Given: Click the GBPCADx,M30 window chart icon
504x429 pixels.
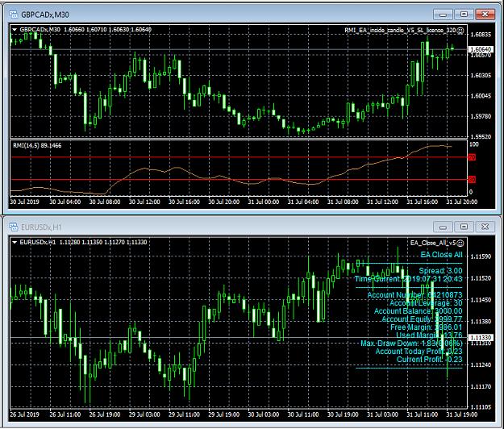Looking at the screenshot, I should coord(14,15).
